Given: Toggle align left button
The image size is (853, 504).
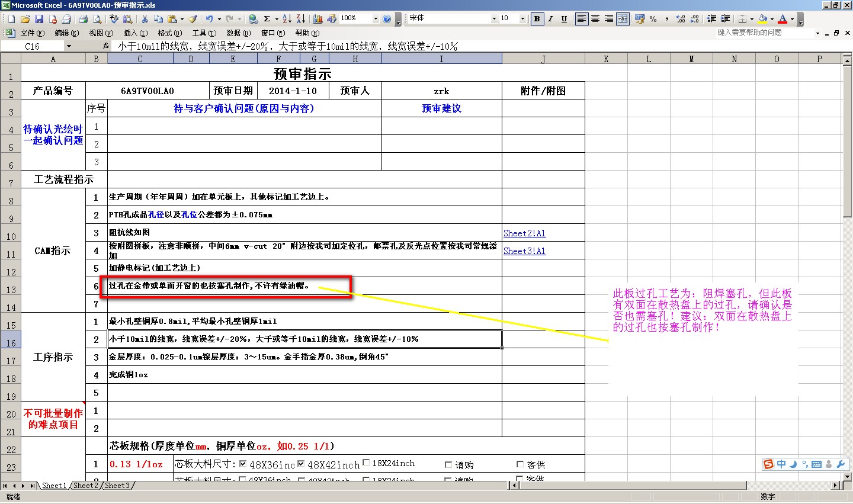Looking at the screenshot, I should pyautogui.click(x=582, y=19).
